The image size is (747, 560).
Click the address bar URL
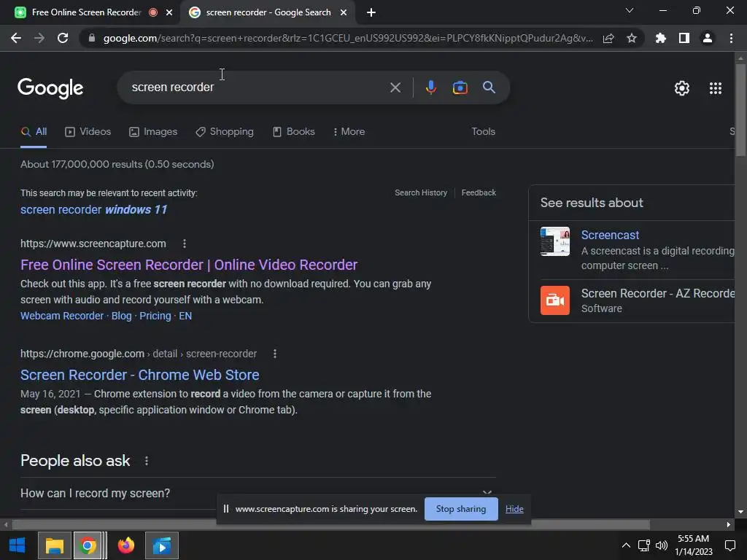(348, 38)
